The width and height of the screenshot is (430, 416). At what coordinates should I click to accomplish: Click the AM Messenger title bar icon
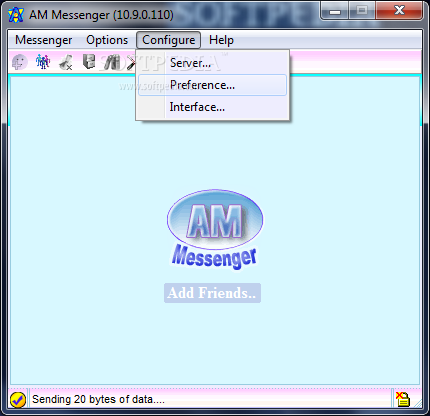click(x=16, y=15)
